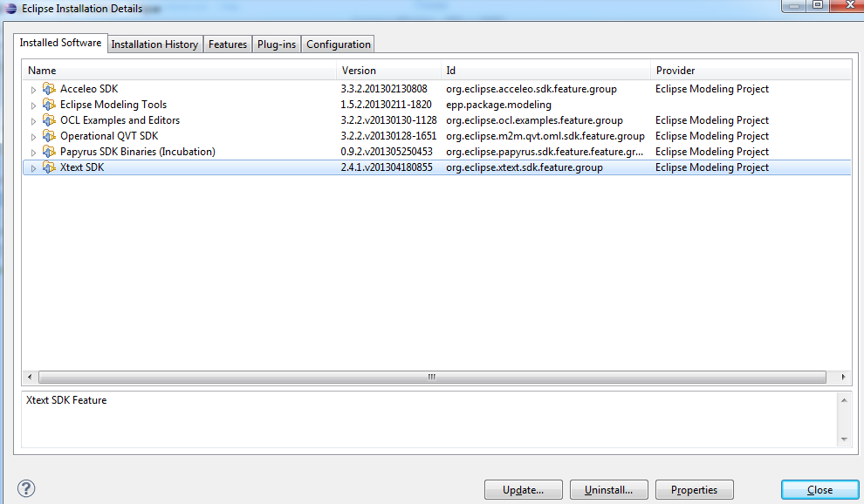Image resolution: width=864 pixels, height=504 pixels.
Task: Click version 3.2.2.v20130128-1651
Action: point(388,136)
